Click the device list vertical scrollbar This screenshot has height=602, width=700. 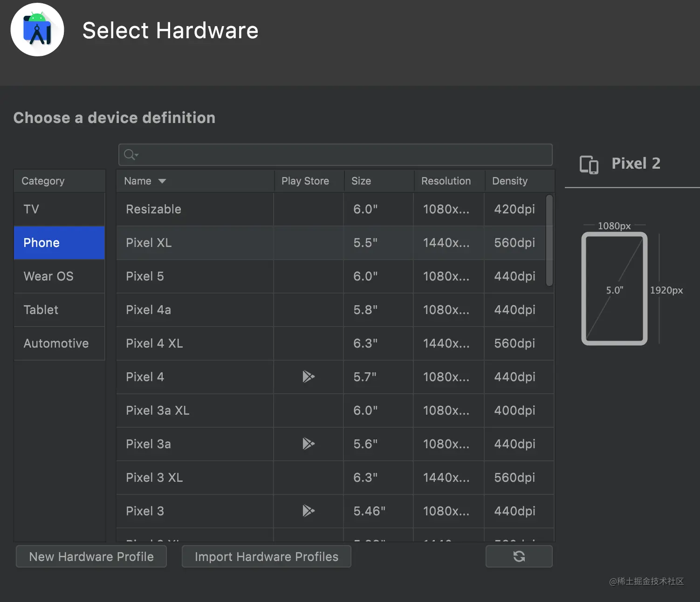pyautogui.click(x=549, y=240)
